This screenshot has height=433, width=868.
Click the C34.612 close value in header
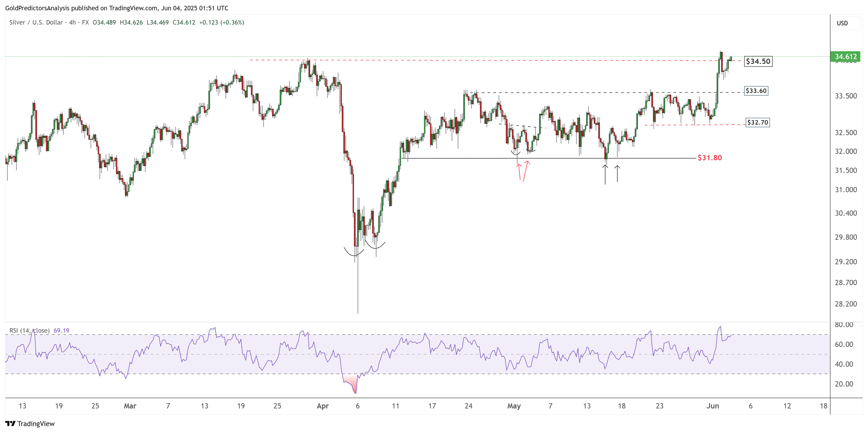[184, 22]
